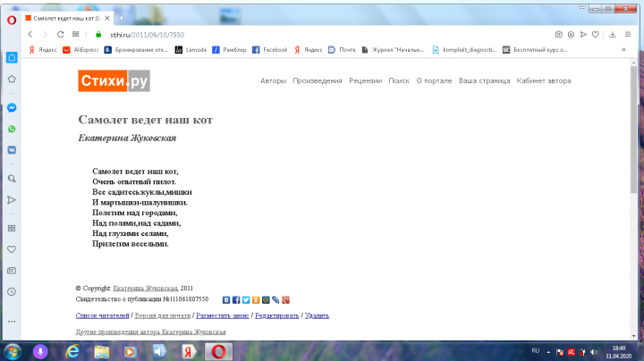
Task: Add page to bookmarks heart icon
Action: (x=596, y=35)
